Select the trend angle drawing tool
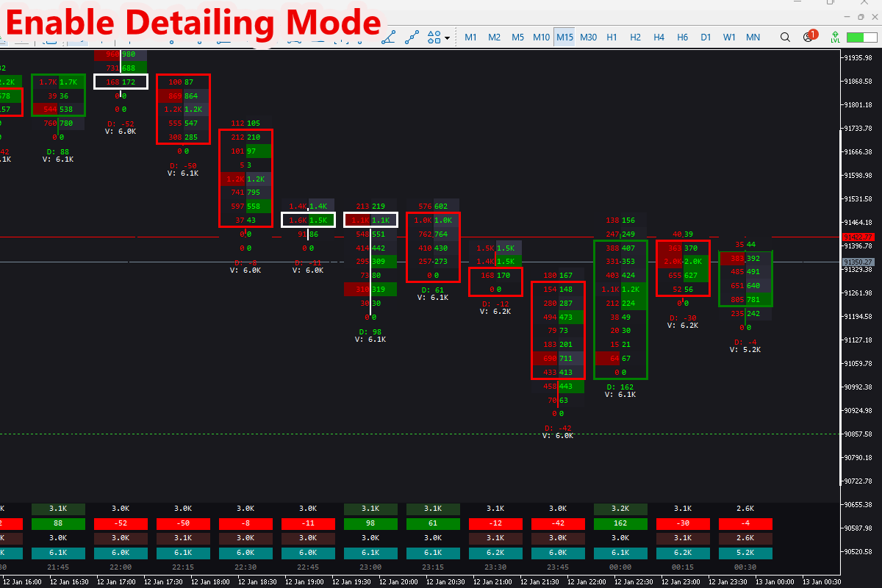882x588 pixels. [388, 38]
